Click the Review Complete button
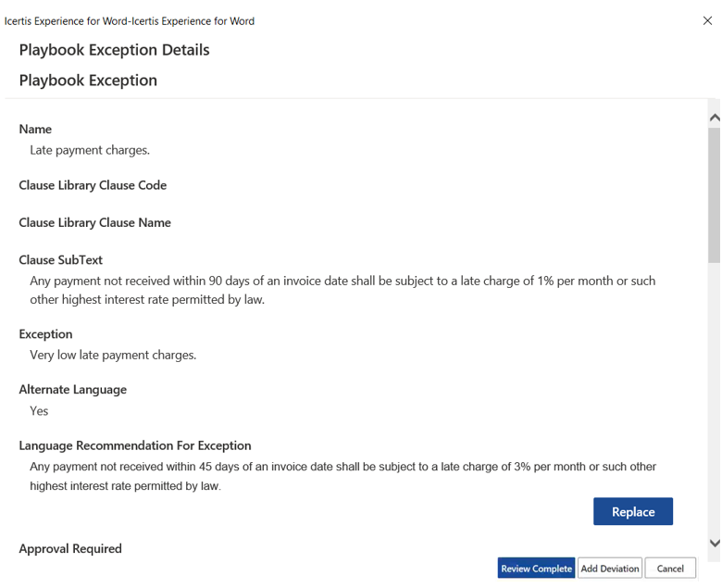722x588 pixels. pos(536,569)
